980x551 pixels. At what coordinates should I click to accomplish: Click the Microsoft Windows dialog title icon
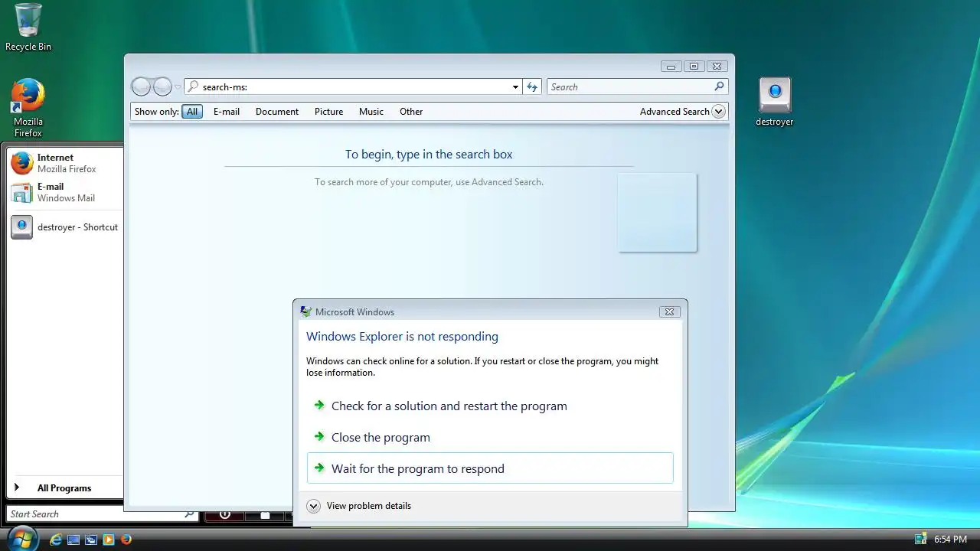(x=306, y=311)
